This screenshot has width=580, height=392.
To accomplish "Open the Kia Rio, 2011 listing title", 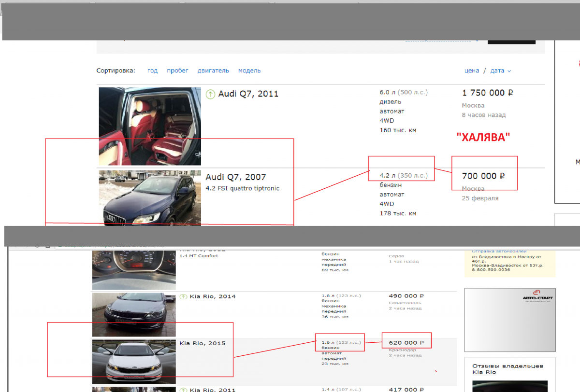I will 213,390.
